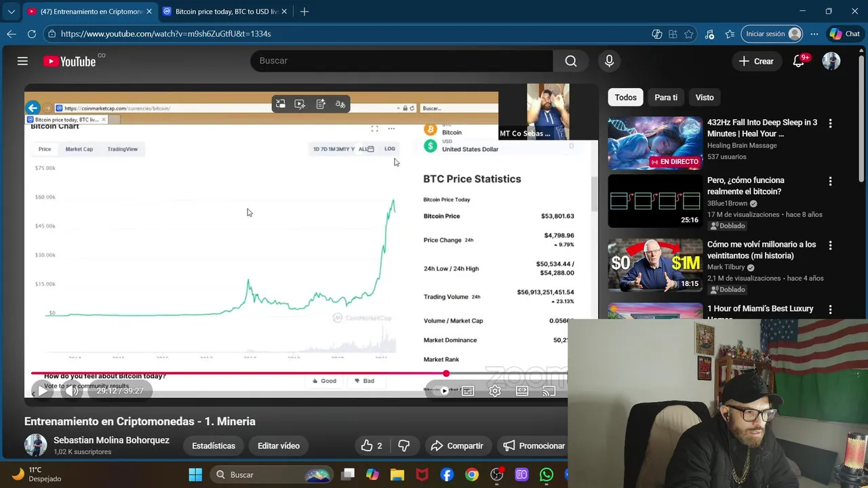Viewport: 868px width, 488px height.
Task: Start voice search with the microphone icon
Action: [x=609, y=61]
